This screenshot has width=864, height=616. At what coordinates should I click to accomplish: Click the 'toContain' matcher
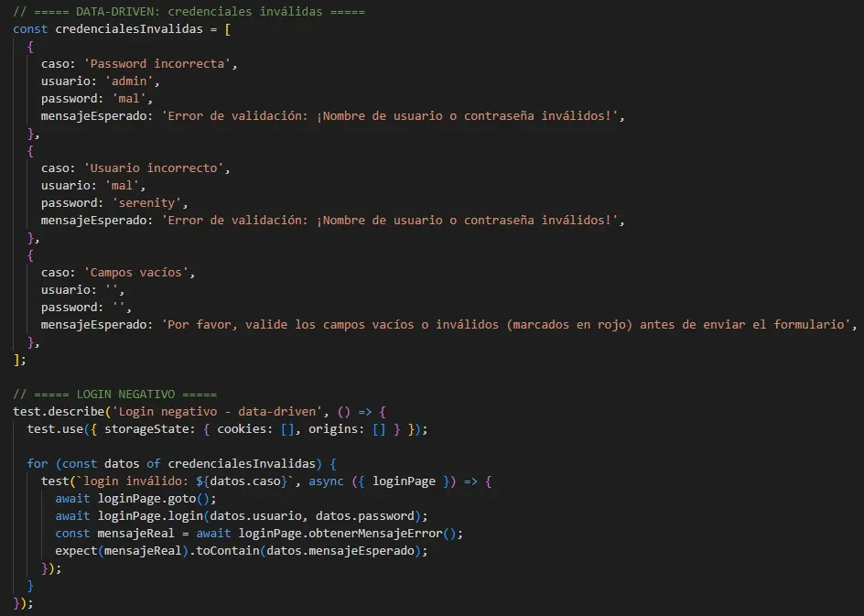coord(228,551)
